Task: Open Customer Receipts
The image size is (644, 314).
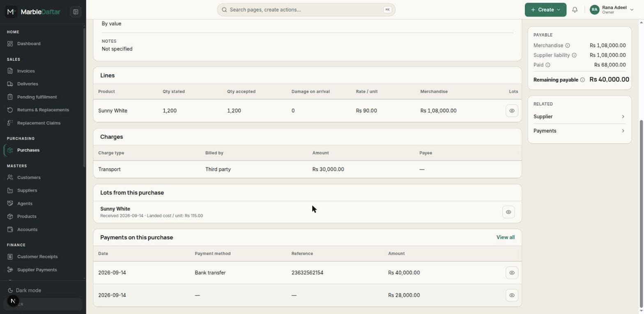Action: tap(43, 257)
